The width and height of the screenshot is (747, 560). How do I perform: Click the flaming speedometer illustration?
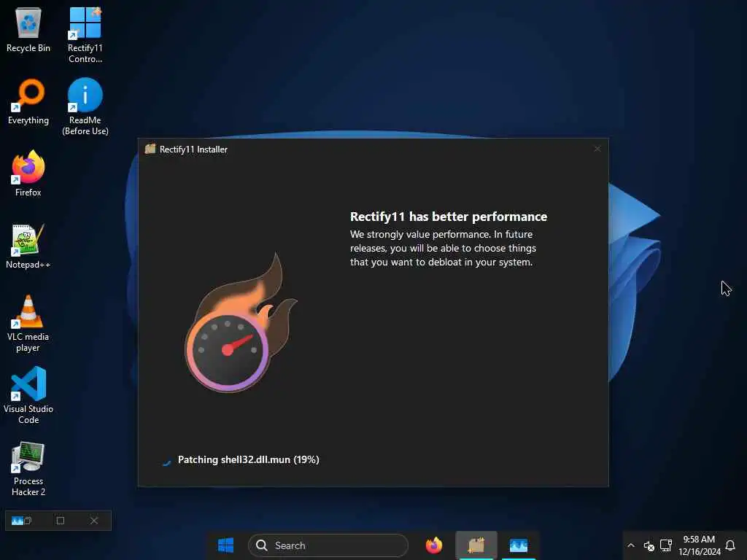(x=241, y=323)
